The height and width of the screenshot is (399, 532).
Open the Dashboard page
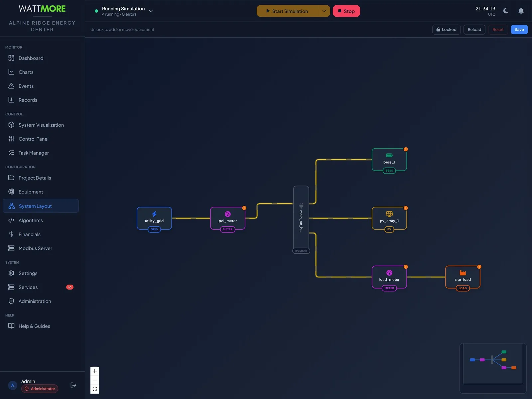pyautogui.click(x=41, y=58)
